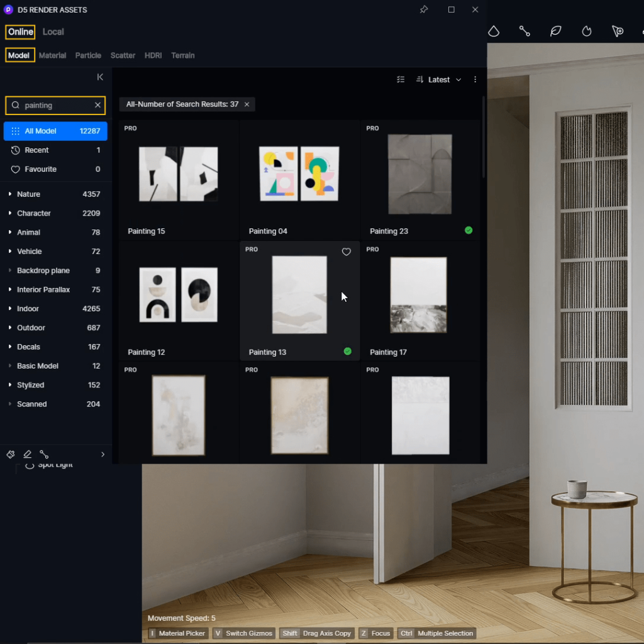Favourite Painting 13 with heart icon
This screenshot has width=644, height=644.
coord(346,252)
